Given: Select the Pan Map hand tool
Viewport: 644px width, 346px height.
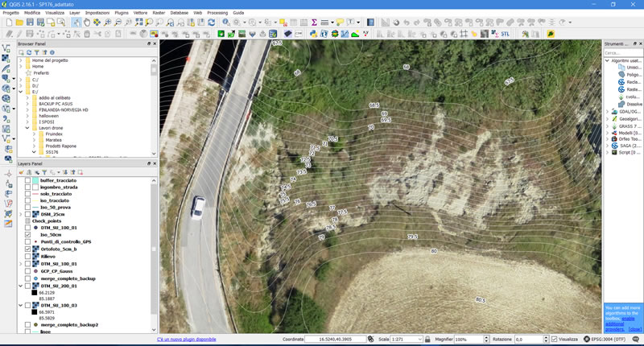Looking at the screenshot, I should pyautogui.click(x=87, y=23).
